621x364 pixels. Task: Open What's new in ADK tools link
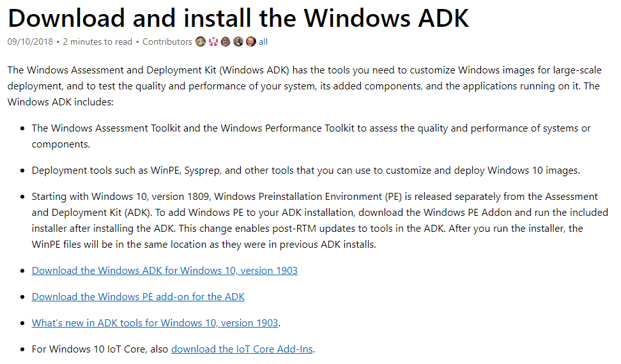155,323
